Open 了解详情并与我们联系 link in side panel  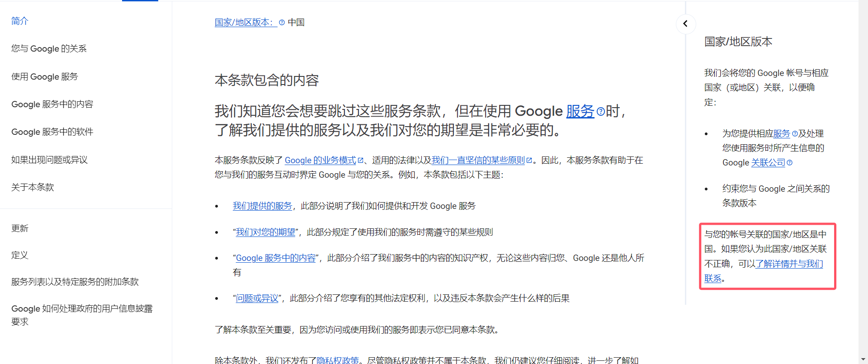[x=789, y=264]
